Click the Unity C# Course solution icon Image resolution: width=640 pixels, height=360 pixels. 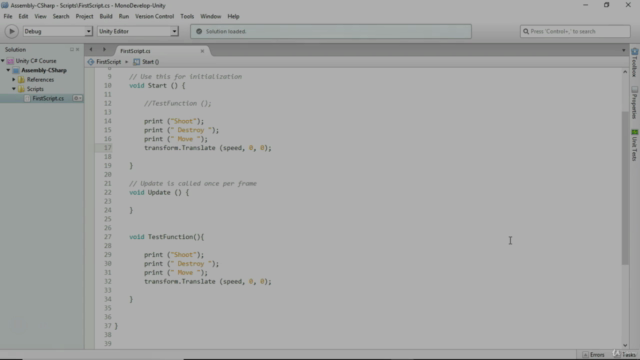10,61
